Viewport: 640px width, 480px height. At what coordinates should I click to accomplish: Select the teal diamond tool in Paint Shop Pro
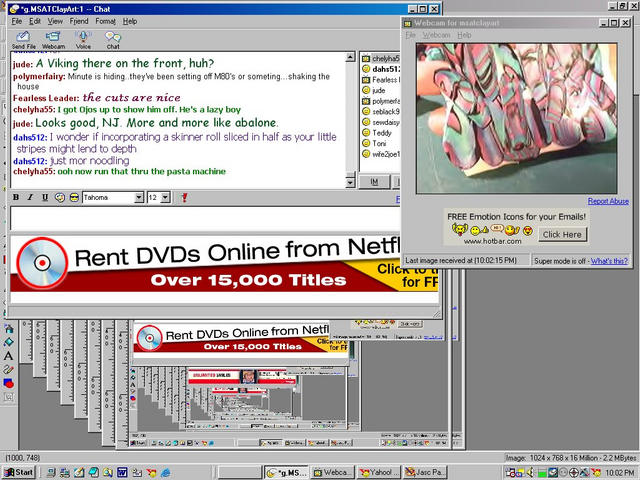pyautogui.click(x=9, y=342)
